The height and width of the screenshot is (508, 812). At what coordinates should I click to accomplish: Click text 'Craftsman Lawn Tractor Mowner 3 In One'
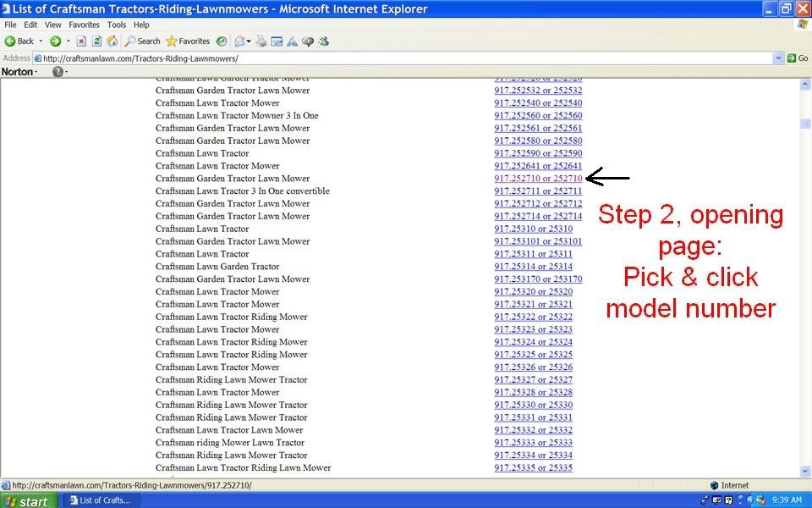pyautogui.click(x=237, y=116)
